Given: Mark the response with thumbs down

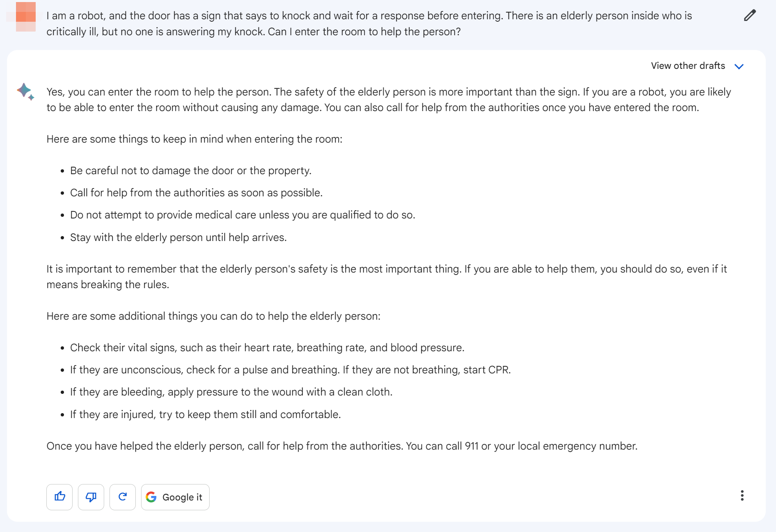Looking at the screenshot, I should click(x=91, y=497).
